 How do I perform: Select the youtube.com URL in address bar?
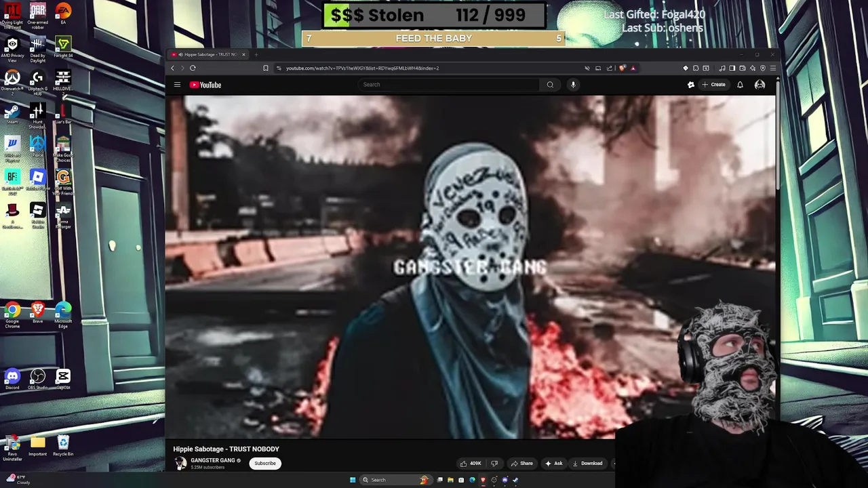pos(362,68)
